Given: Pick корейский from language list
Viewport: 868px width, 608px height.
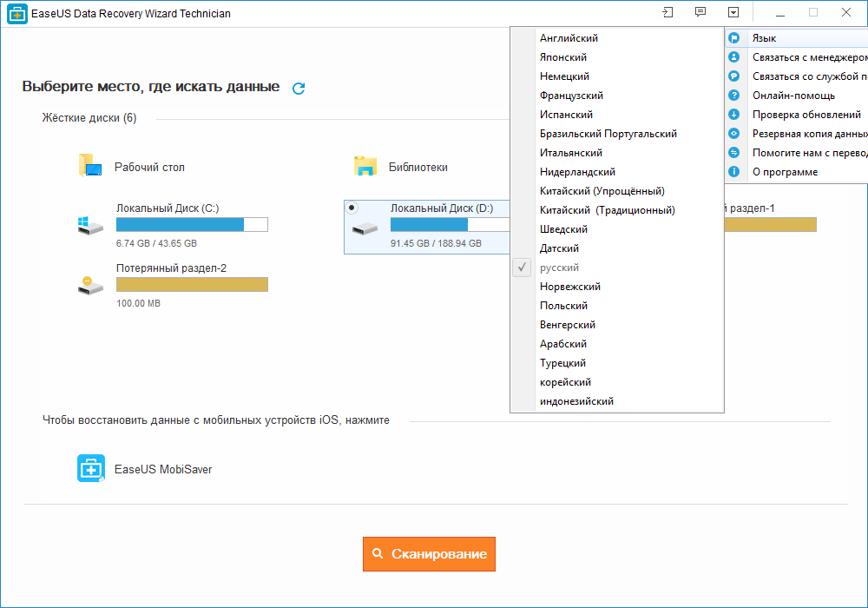Looking at the screenshot, I should 616,382.
